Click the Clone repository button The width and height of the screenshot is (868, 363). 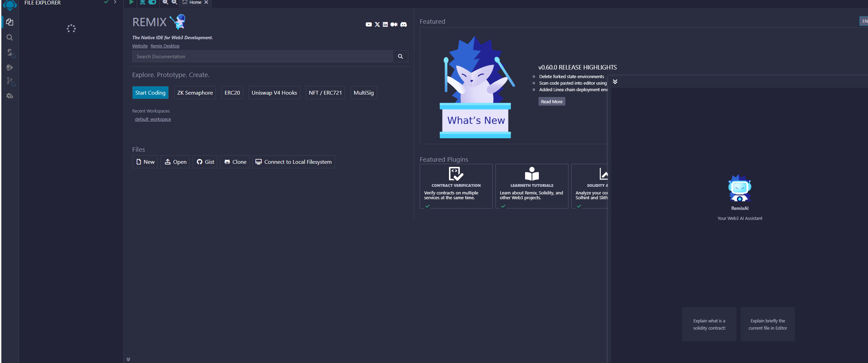(235, 162)
